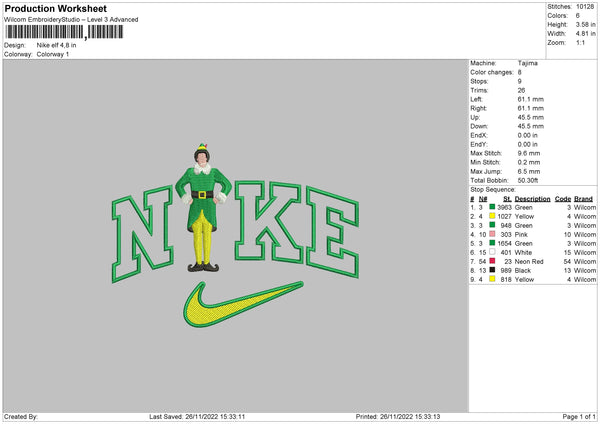600x424 pixels.
Task: Click the 'Black' description in stop 8
Action: click(523, 271)
